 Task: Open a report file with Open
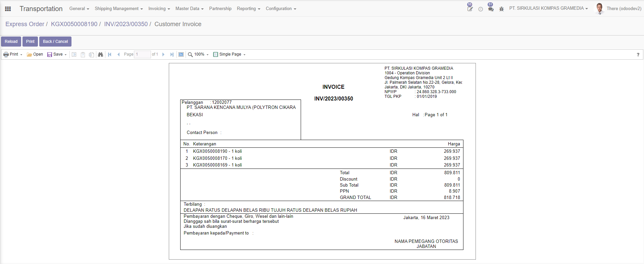coord(35,54)
